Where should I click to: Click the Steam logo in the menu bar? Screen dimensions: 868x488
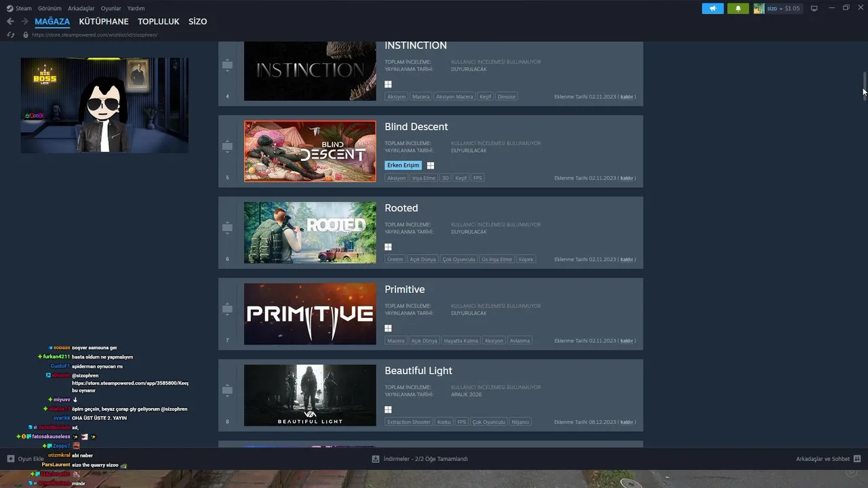pos(9,8)
